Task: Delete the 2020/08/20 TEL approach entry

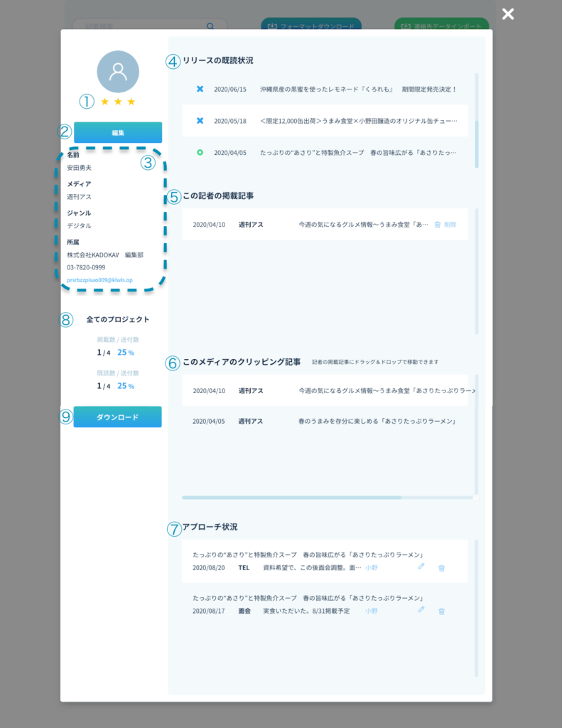Action: (x=441, y=568)
